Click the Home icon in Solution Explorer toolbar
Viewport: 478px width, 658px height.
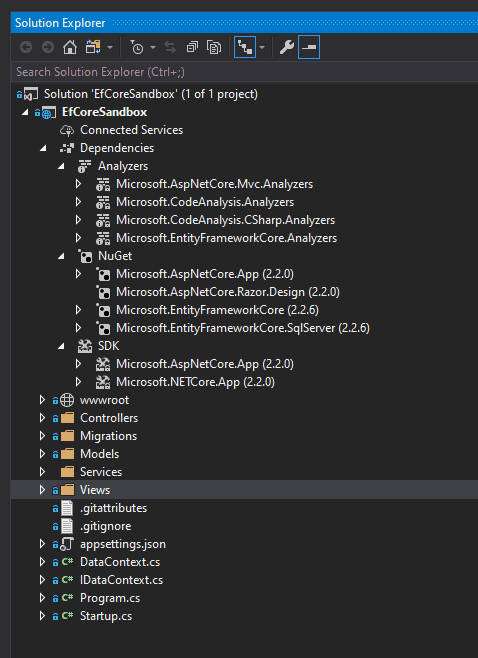pyautogui.click(x=70, y=47)
